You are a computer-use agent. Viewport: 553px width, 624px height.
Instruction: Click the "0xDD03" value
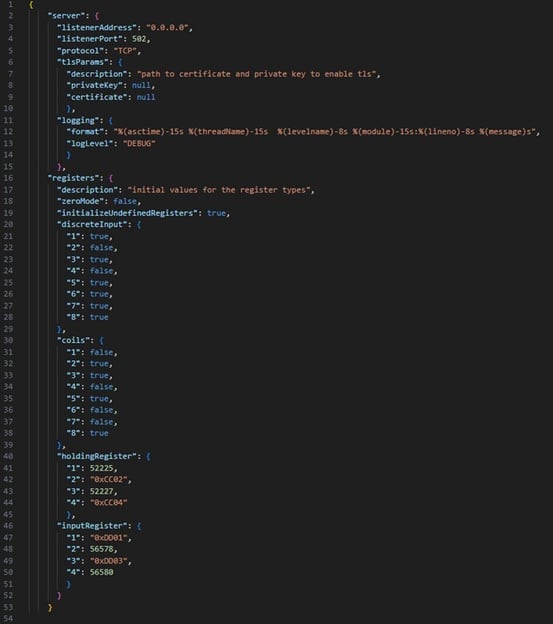[109, 561]
